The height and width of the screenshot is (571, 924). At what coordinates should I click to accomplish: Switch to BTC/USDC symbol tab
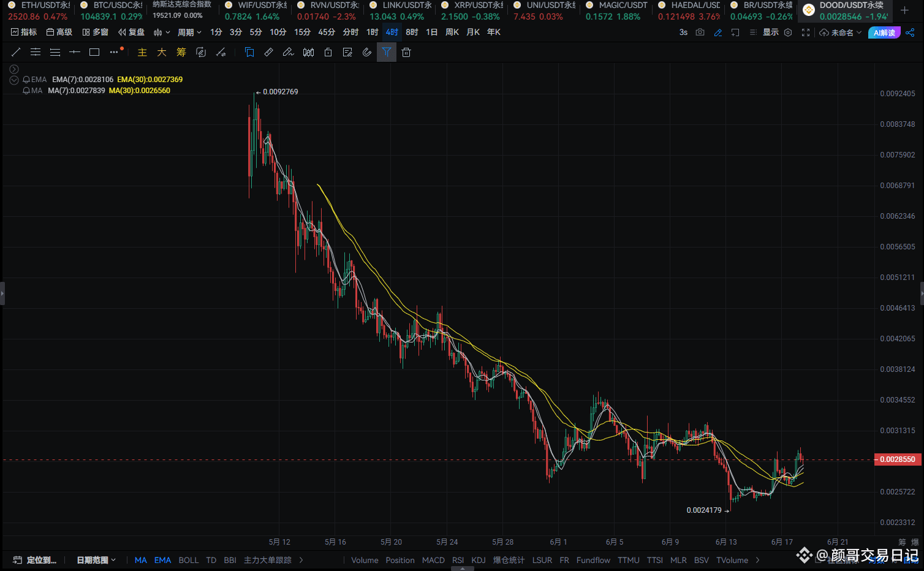click(111, 10)
